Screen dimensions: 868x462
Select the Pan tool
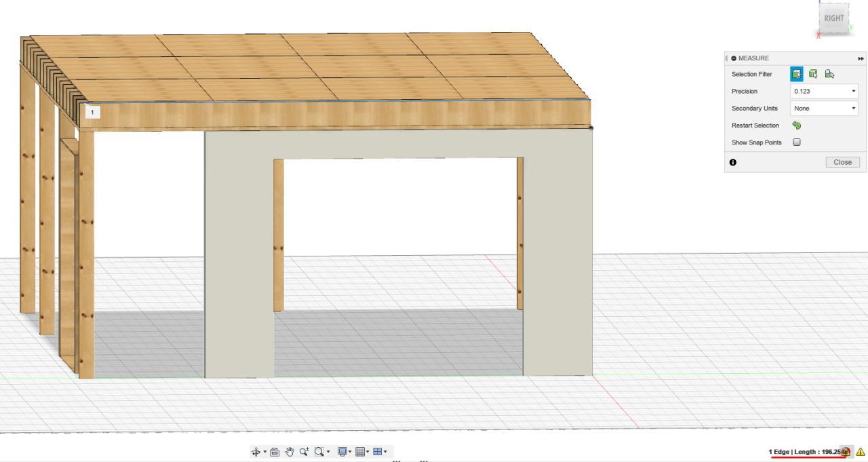pyautogui.click(x=290, y=451)
